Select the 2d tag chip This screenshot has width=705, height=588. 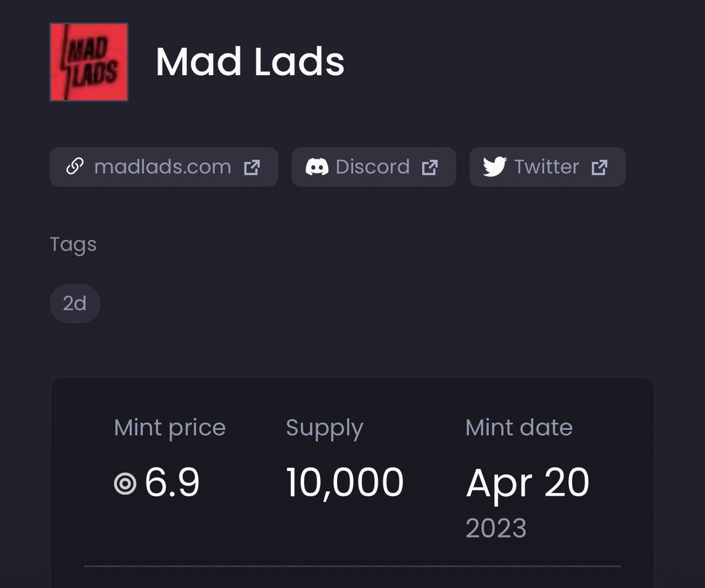[x=75, y=303]
